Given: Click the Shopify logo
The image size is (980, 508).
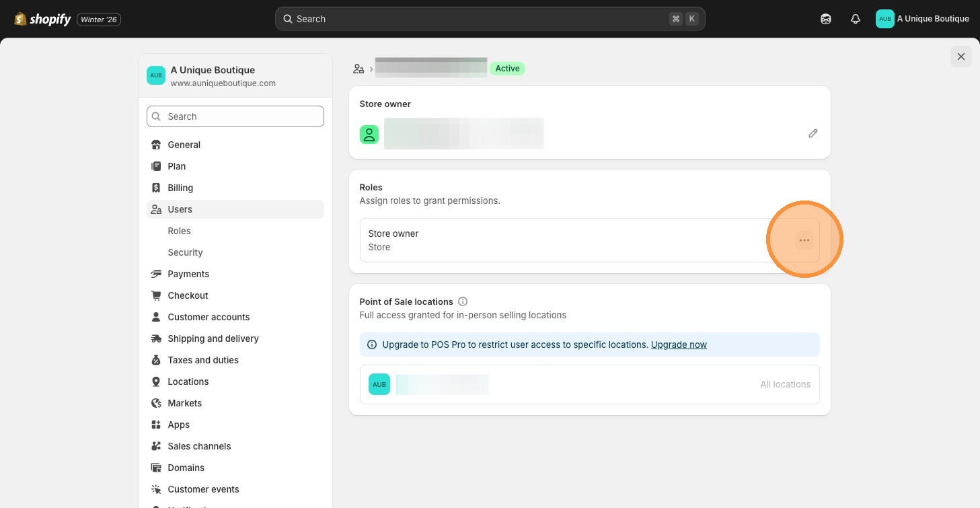Looking at the screenshot, I should (42, 19).
